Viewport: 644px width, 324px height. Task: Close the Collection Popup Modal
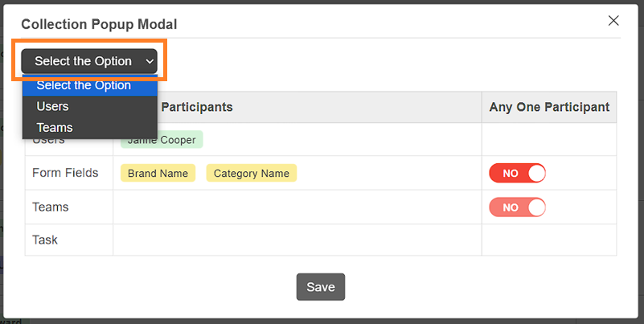coord(613,21)
